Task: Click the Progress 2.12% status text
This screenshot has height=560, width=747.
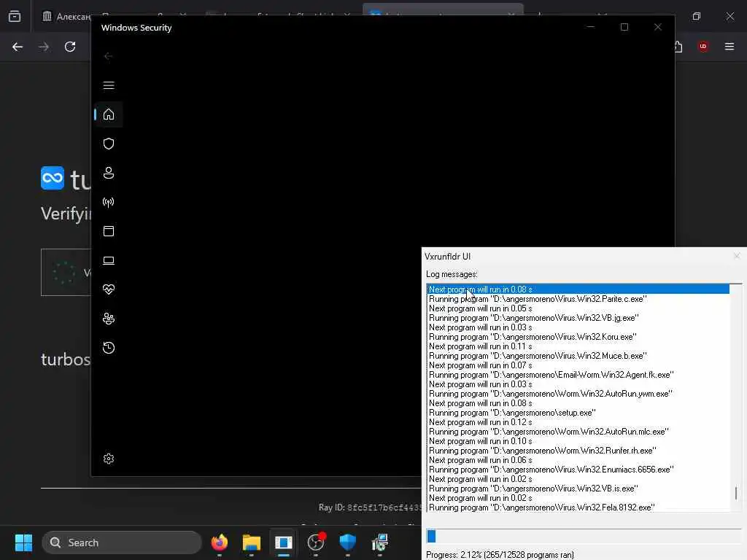Action: (x=500, y=555)
